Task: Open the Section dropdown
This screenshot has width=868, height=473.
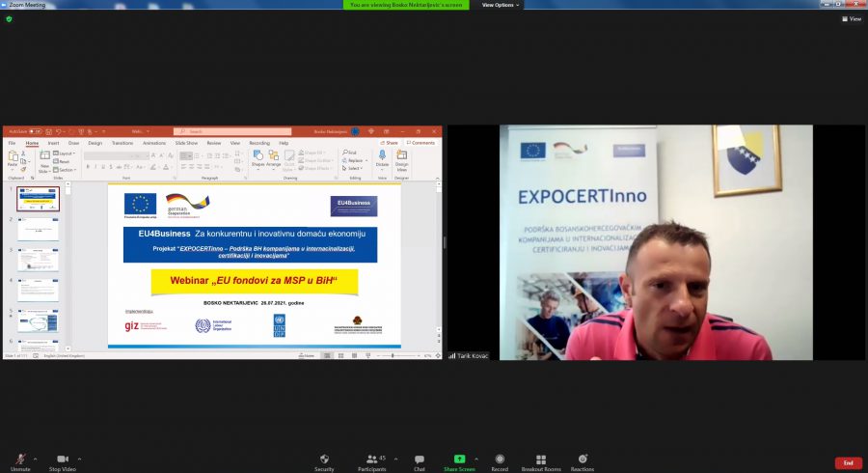Action: point(65,170)
